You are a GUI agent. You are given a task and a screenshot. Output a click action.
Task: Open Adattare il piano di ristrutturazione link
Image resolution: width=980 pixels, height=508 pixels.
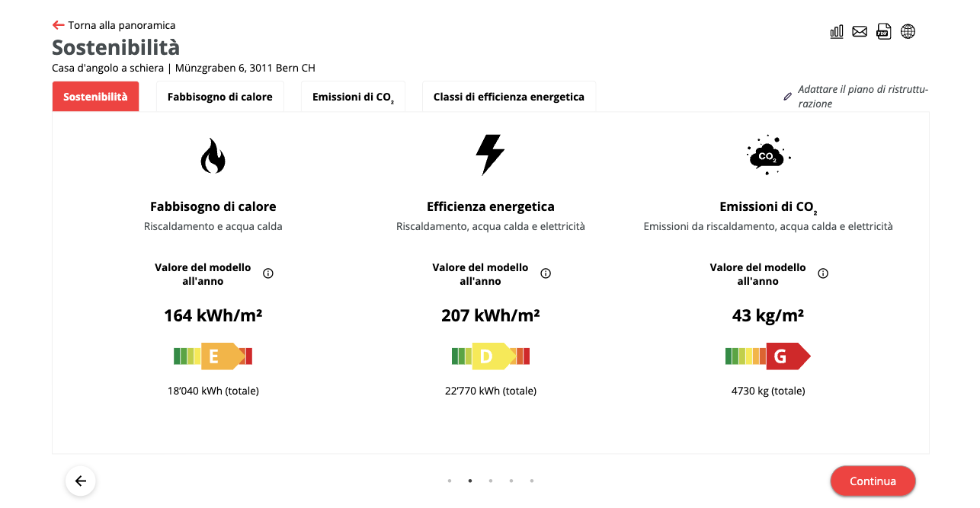[x=862, y=97]
